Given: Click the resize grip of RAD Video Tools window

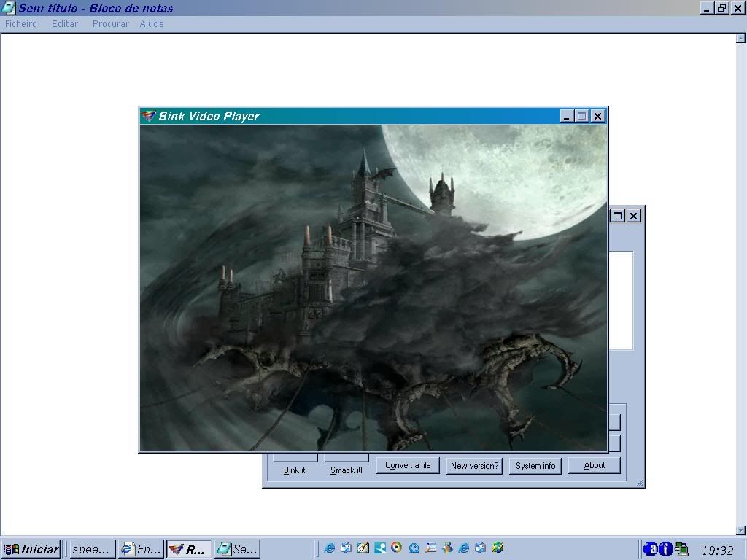Looking at the screenshot, I should [x=640, y=483].
